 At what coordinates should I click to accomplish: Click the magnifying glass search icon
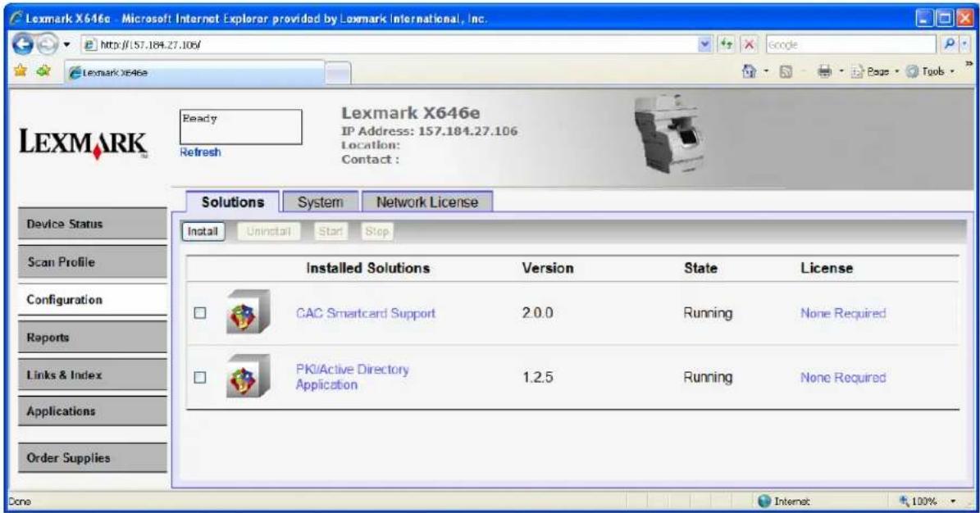[x=949, y=44]
